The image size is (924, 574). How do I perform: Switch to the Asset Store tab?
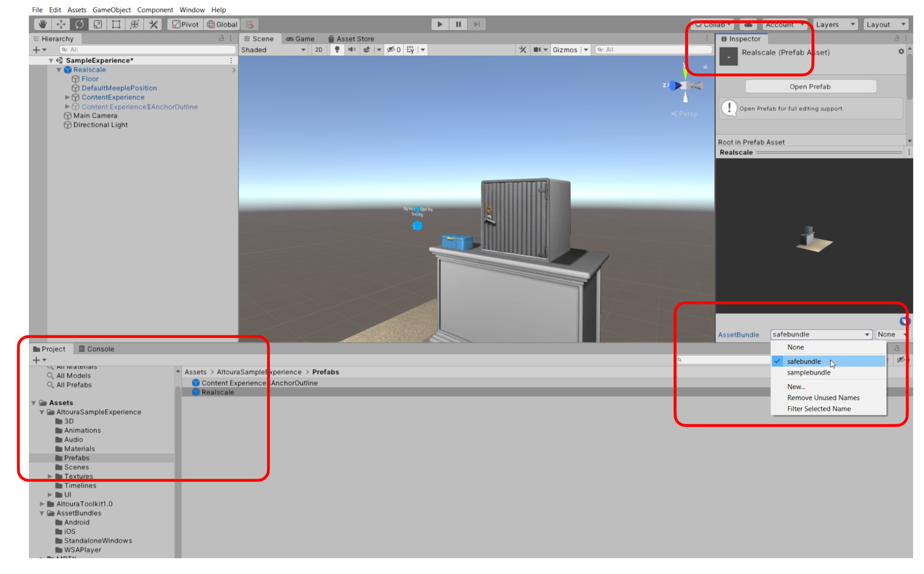tap(351, 39)
